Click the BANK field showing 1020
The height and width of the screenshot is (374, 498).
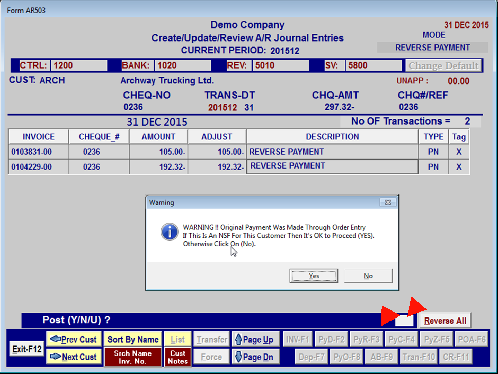coord(183,65)
